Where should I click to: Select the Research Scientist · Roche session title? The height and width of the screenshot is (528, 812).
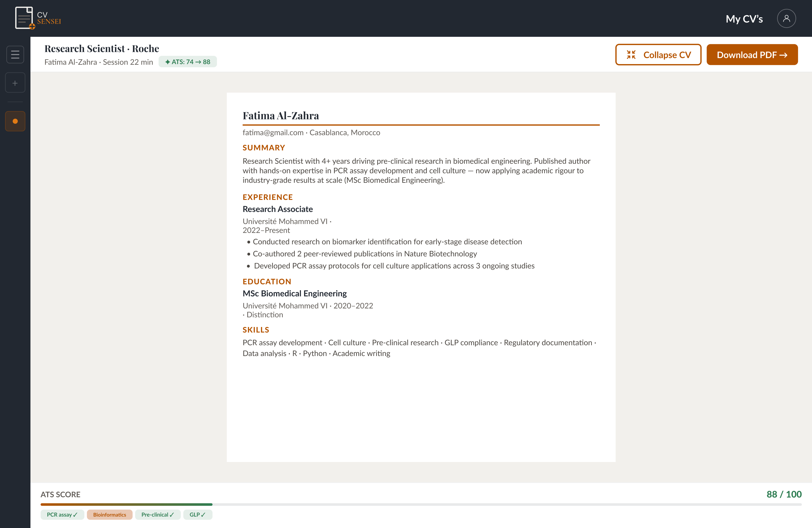tap(101, 48)
